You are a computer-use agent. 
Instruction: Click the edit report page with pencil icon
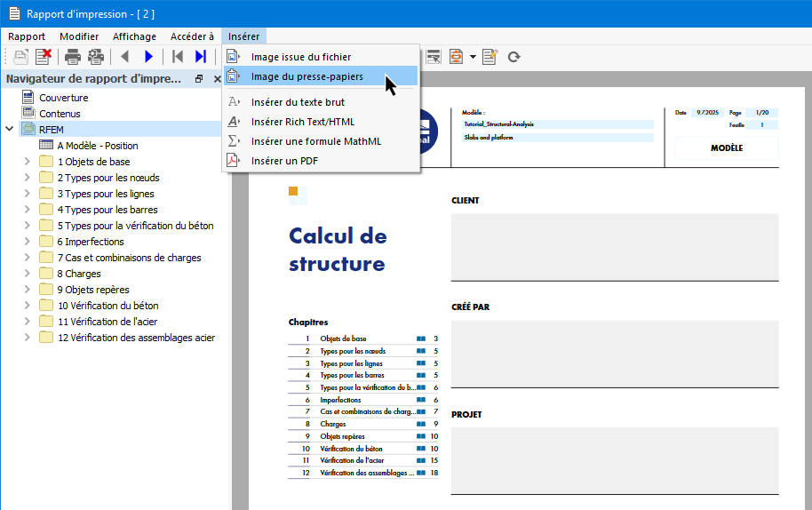(490, 57)
